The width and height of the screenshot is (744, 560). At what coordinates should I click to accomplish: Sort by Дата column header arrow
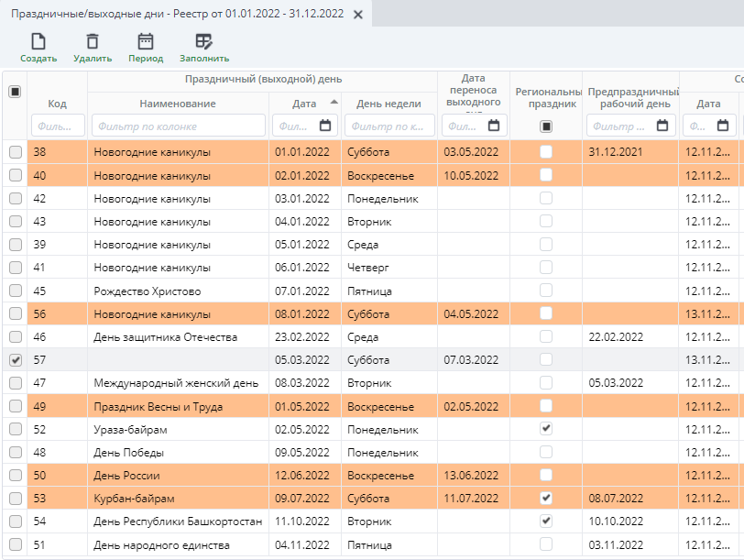click(334, 103)
